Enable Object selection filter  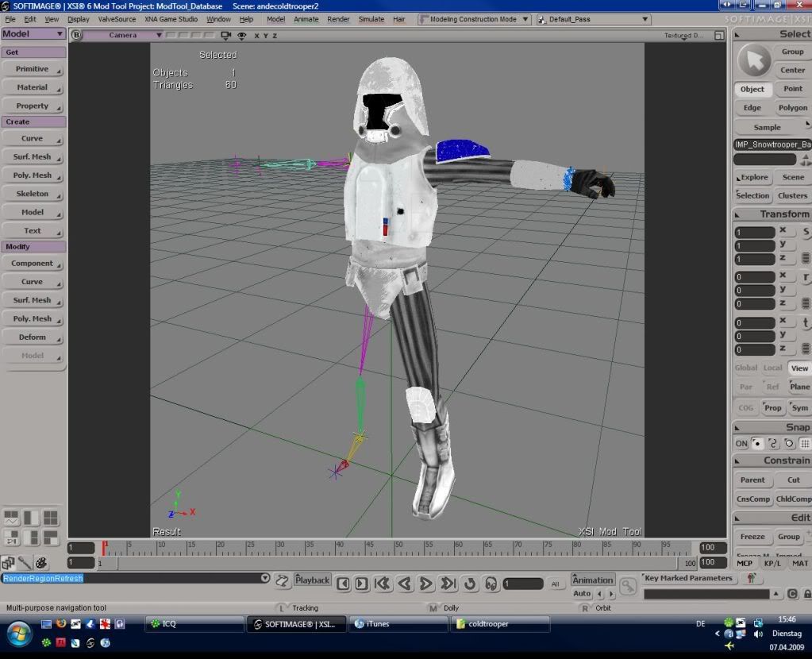752,89
